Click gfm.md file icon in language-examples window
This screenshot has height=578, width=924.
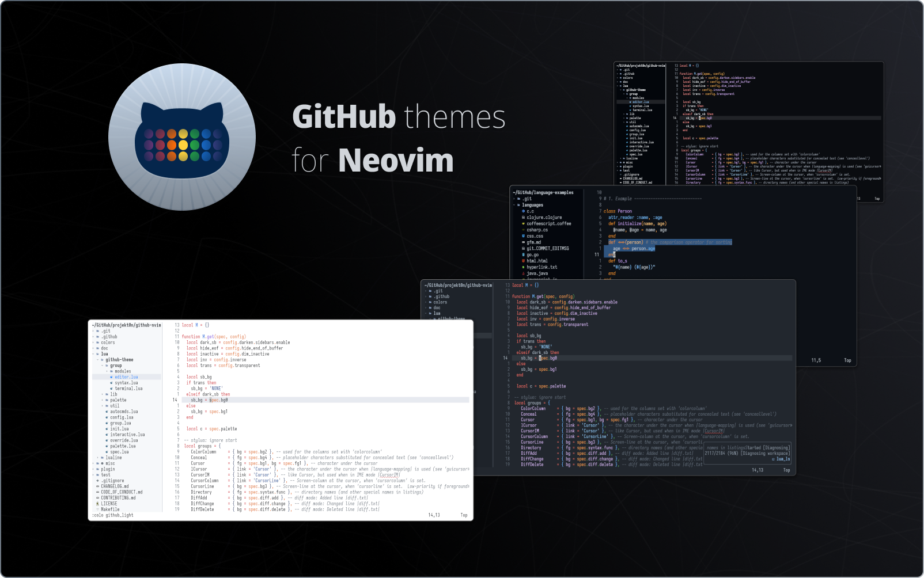pos(523,242)
